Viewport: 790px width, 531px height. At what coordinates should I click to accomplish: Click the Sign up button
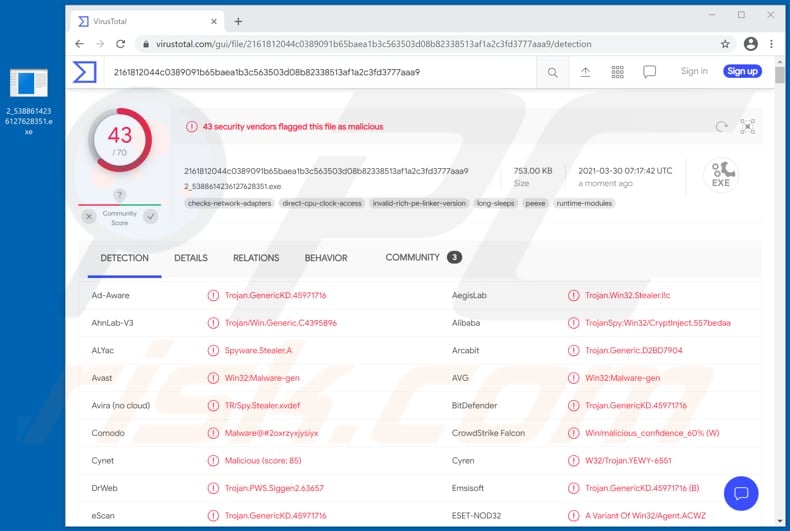coord(742,71)
